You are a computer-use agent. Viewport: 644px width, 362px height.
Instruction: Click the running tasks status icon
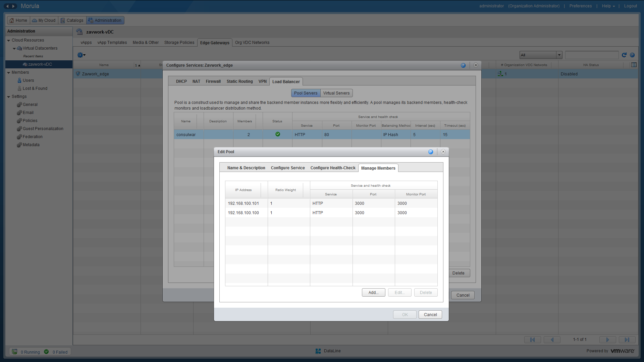point(14,352)
